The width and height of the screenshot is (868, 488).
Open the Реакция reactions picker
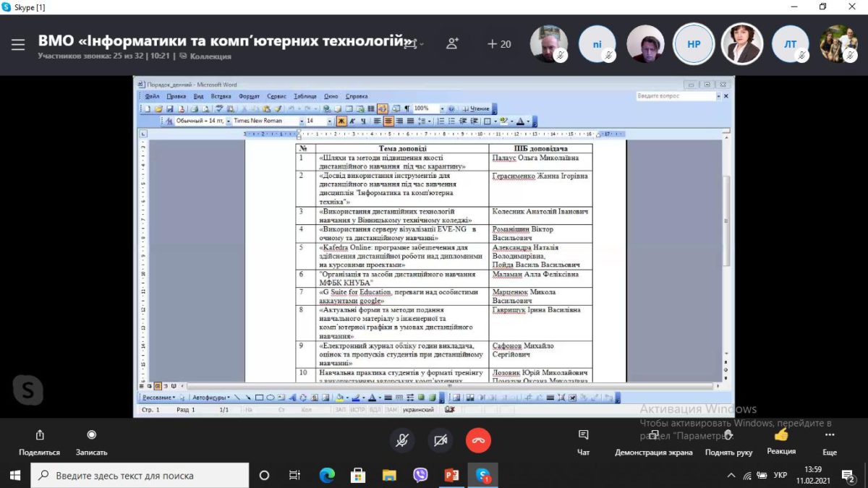(x=781, y=441)
